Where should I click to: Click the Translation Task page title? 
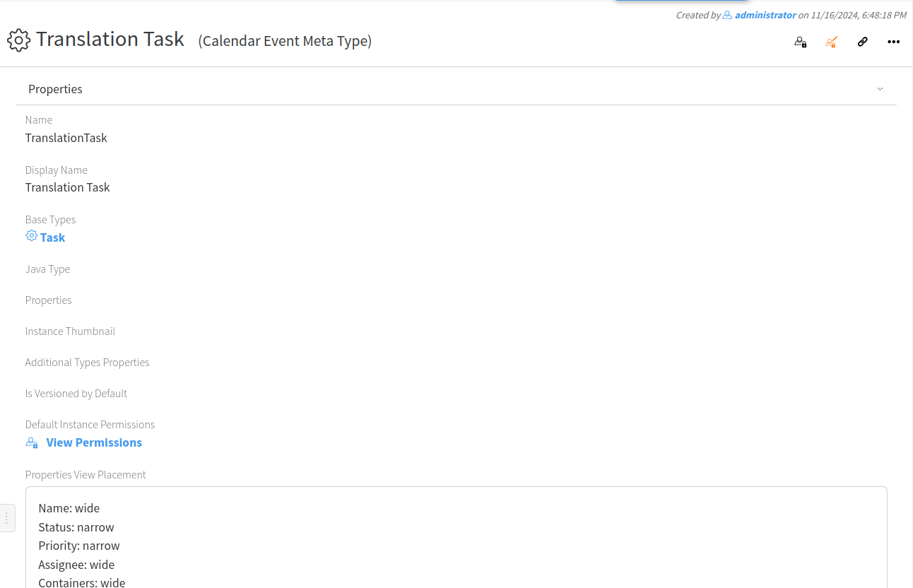click(x=110, y=40)
